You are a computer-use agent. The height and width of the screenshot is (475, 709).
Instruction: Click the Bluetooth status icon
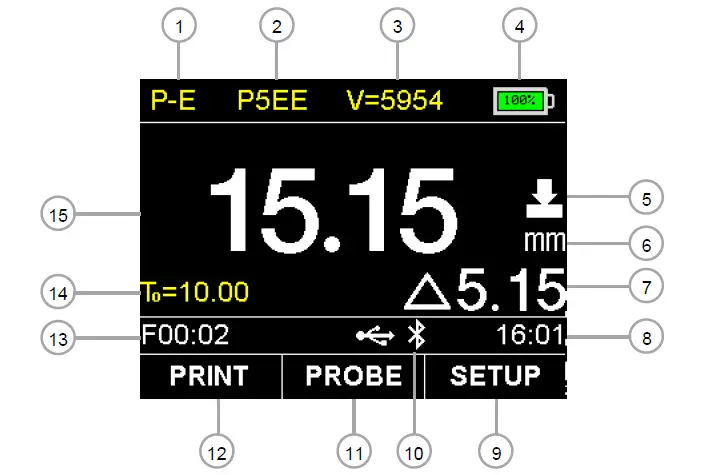[416, 334]
